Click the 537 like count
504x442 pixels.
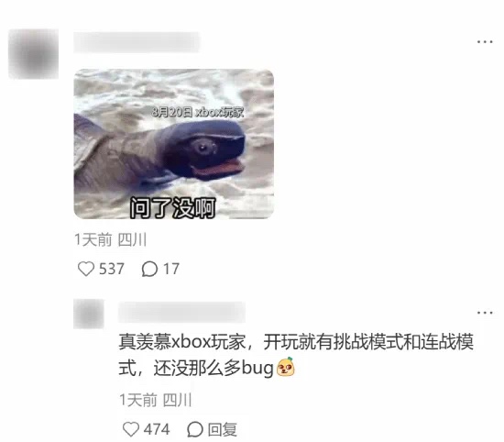111,269
